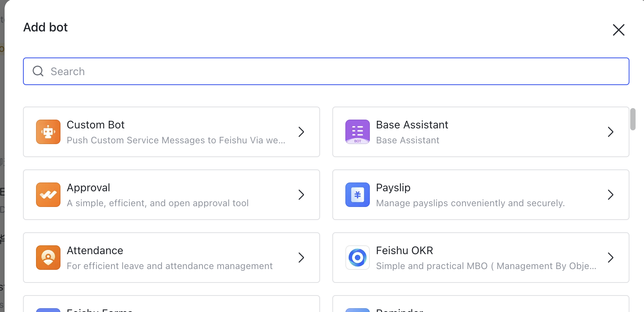Click description 'Manage payslips conveniently and securely.'
The height and width of the screenshot is (312, 644).
[471, 203]
